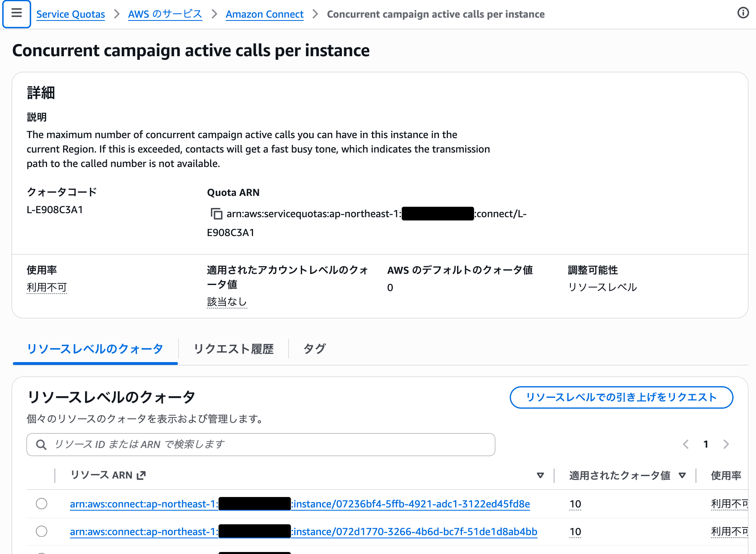Click page number 1 in pagination

coord(706,444)
